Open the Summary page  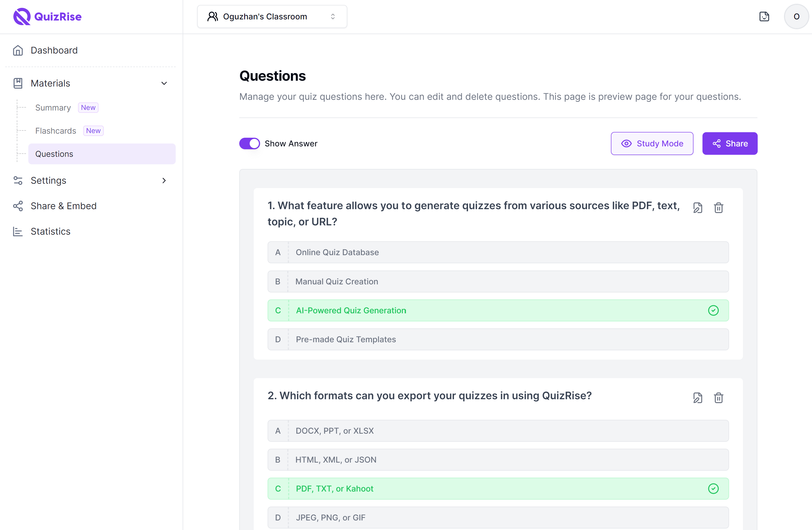click(x=53, y=108)
